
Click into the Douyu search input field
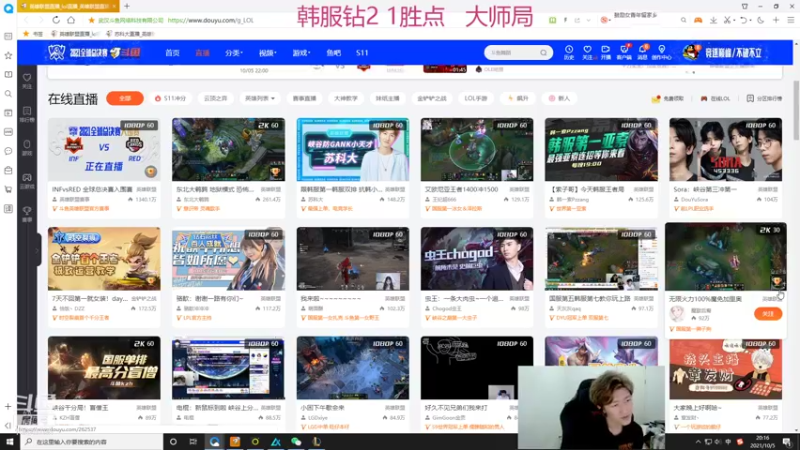(x=512, y=53)
